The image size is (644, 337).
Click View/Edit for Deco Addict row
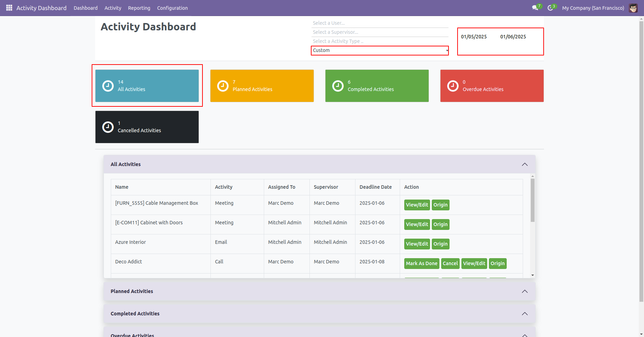474,263
